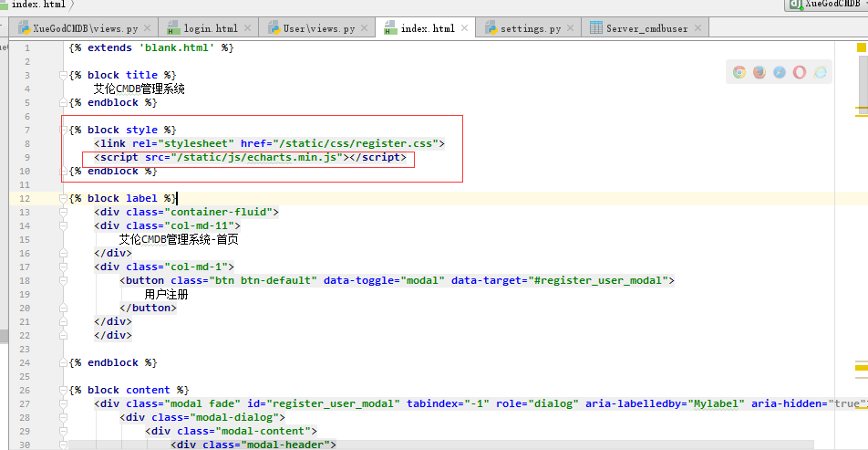Switch to User\views.py tab
The width and height of the screenshot is (868, 450).
coord(319,28)
